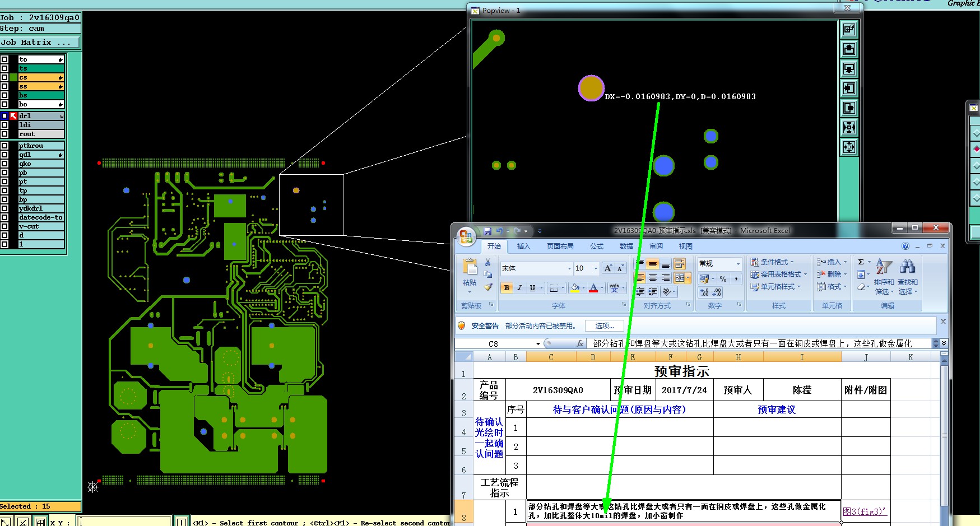Click the Popview zoom-in converging arrows icon
Viewport: 980px width, 526px height.
[x=849, y=128]
